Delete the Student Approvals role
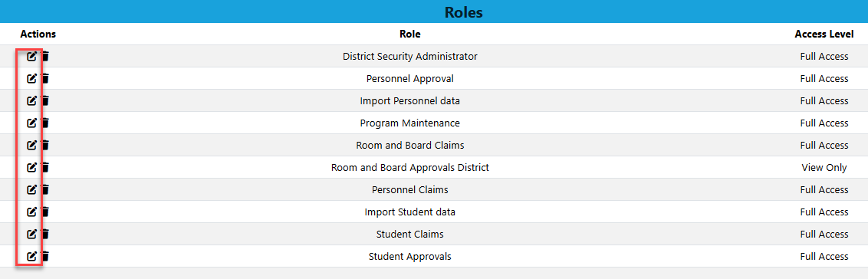The width and height of the screenshot is (868, 279). click(x=45, y=256)
